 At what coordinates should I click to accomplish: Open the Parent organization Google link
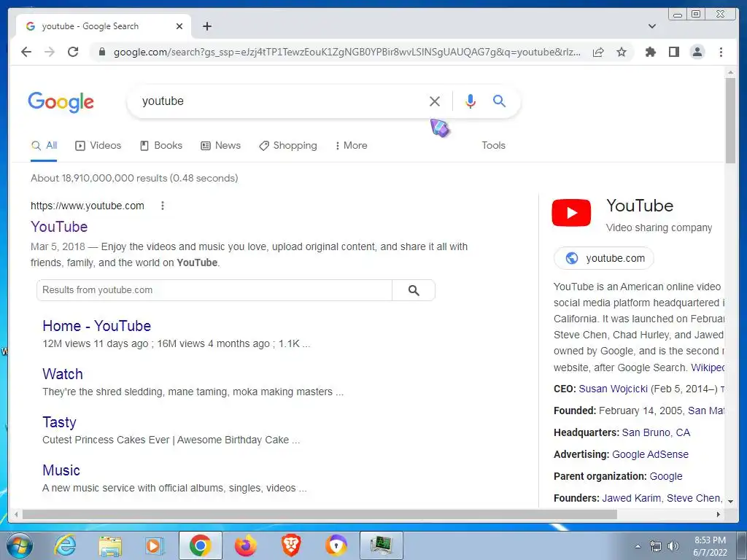pos(666,476)
